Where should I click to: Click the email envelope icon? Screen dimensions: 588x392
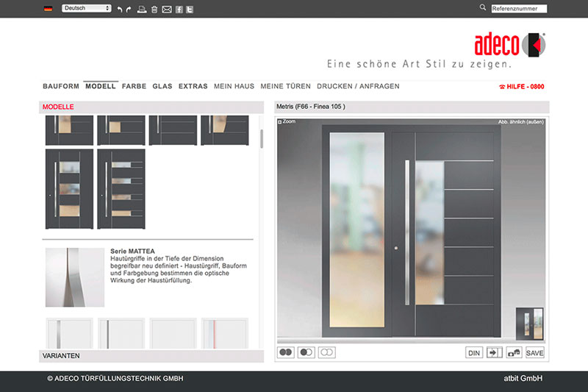click(x=166, y=9)
